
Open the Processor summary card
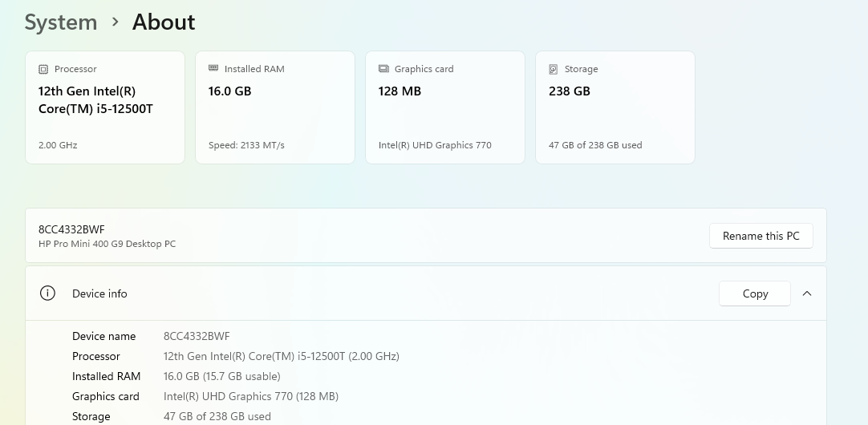point(105,107)
